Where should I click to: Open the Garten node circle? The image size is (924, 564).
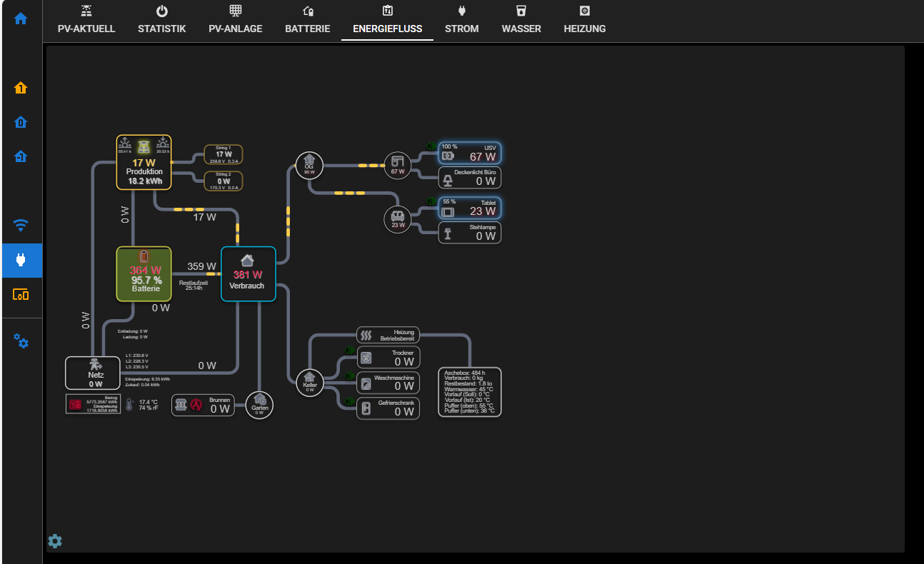(x=260, y=405)
